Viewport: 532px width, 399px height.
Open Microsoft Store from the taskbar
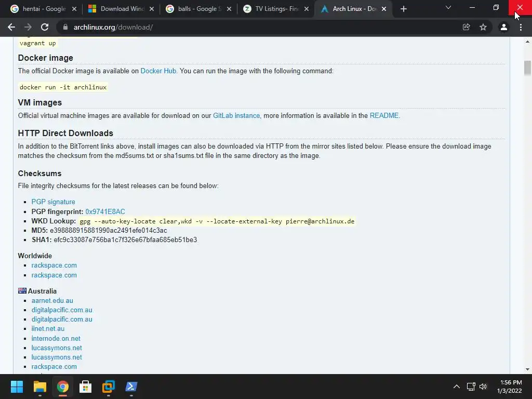[86, 387]
